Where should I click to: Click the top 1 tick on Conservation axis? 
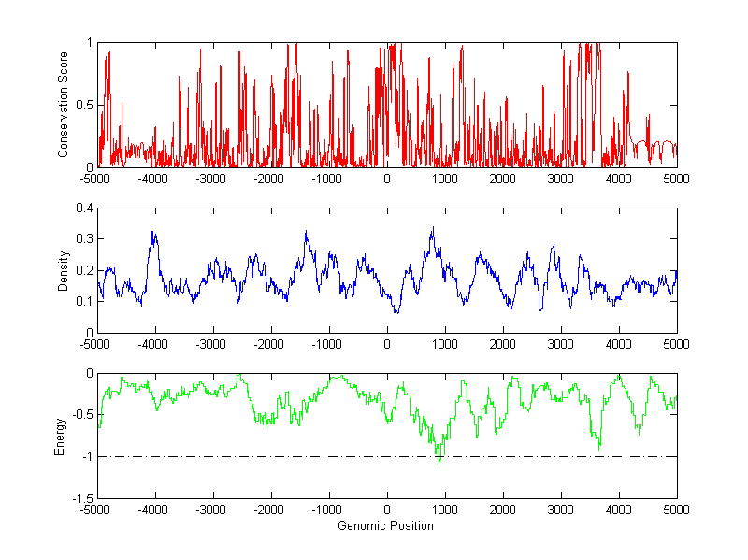(x=89, y=43)
